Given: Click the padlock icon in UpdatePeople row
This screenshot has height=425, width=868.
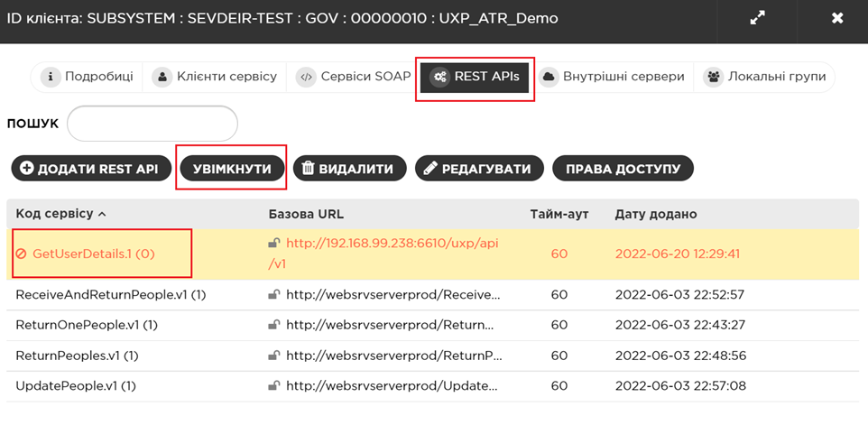Looking at the screenshot, I should (x=274, y=386).
